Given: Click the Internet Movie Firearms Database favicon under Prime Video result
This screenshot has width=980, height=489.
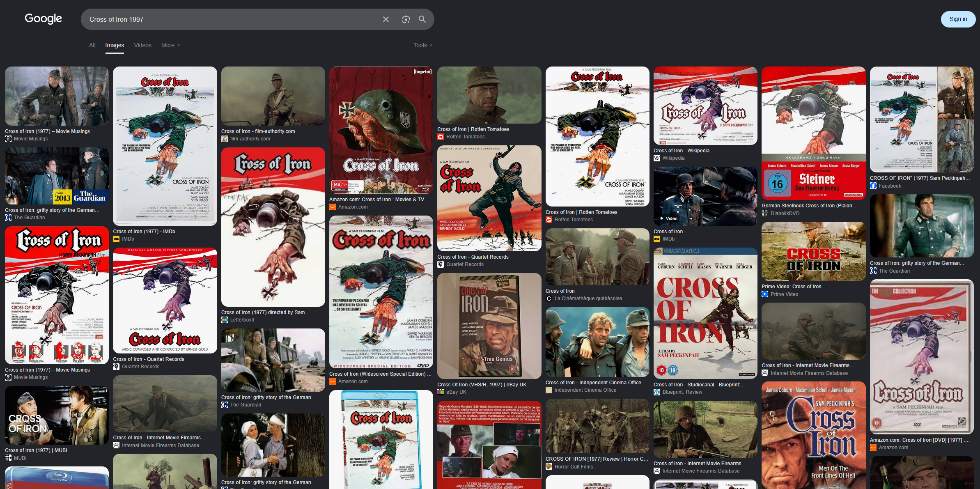Looking at the screenshot, I should click(765, 373).
